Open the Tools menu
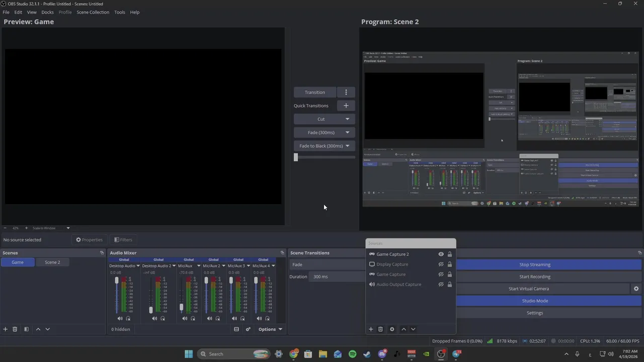The height and width of the screenshot is (362, 644). (119, 12)
